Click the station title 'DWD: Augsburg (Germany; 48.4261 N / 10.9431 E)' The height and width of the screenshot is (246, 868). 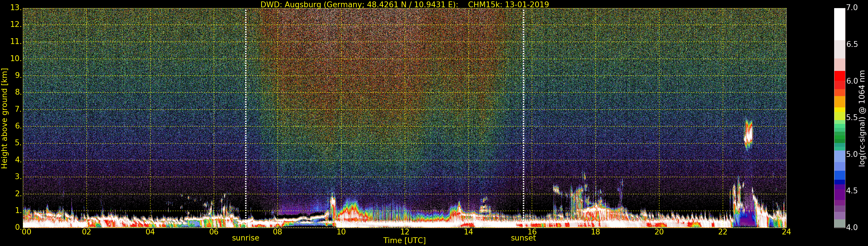359,4
